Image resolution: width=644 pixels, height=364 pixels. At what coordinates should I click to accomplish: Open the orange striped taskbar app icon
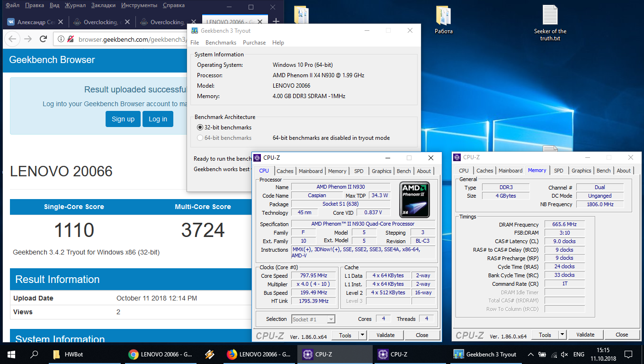point(210,354)
